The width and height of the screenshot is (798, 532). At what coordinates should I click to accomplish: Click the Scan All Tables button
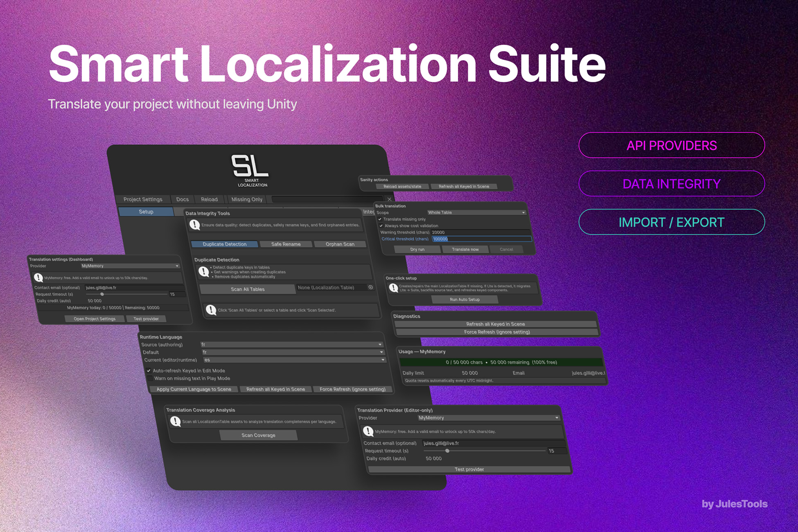point(248,289)
